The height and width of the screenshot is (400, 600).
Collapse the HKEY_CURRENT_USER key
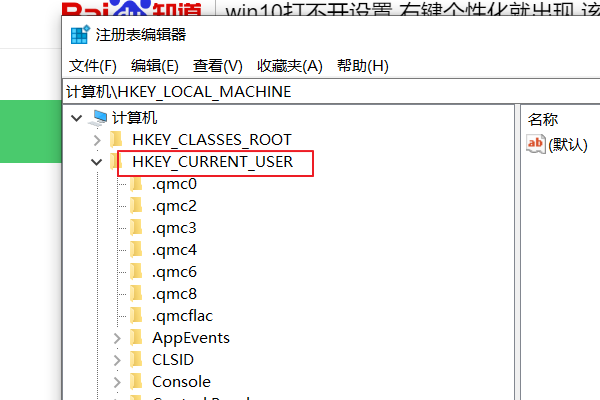click(x=96, y=162)
